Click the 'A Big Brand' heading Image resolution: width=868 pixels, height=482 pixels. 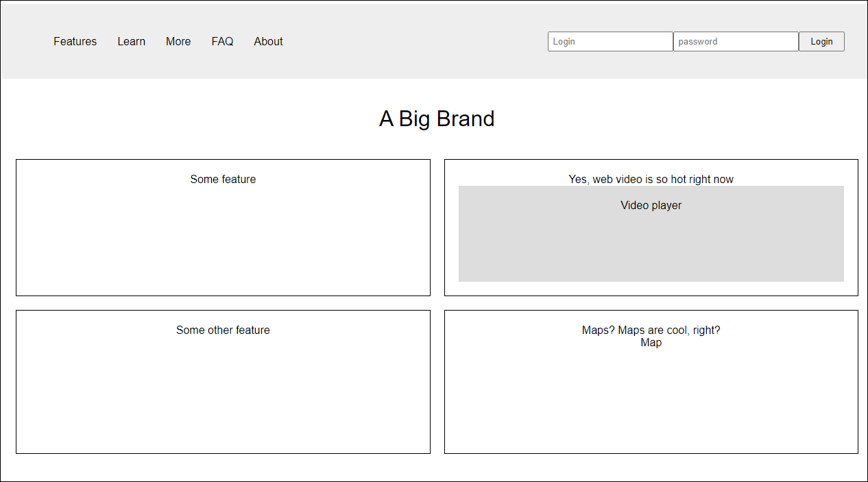click(437, 119)
